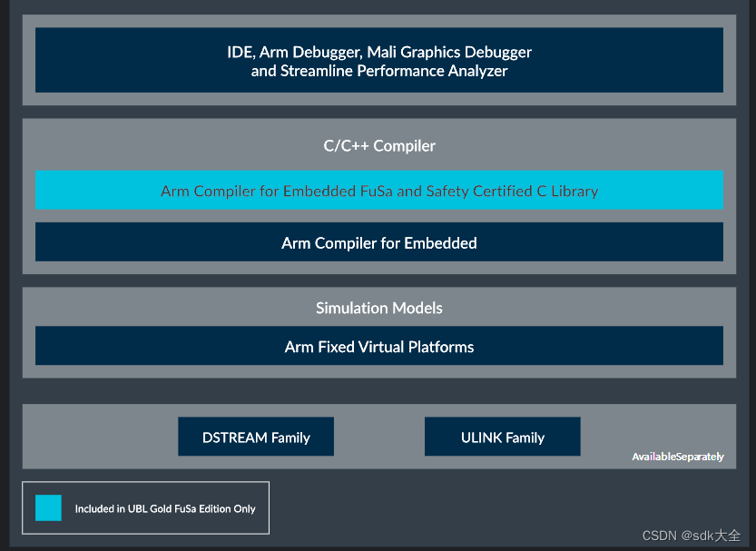Click the cyan legend color swatch
This screenshot has width=756, height=551.
48,508
